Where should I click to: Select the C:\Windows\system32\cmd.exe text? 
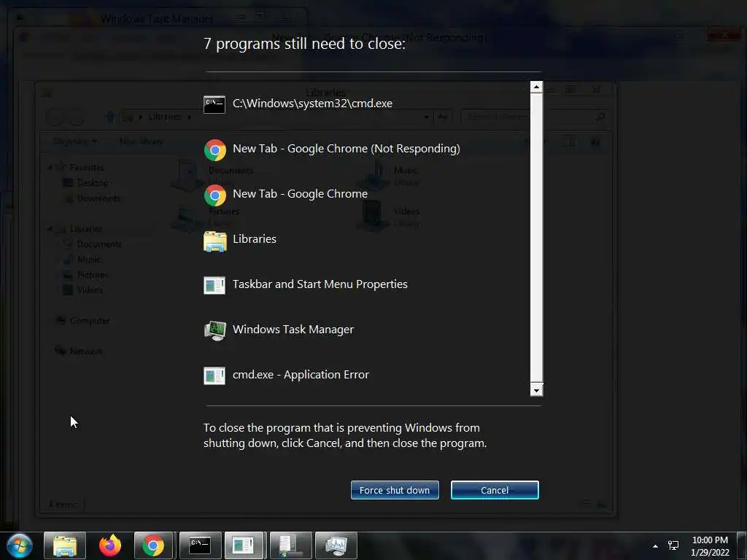[312, 104]
